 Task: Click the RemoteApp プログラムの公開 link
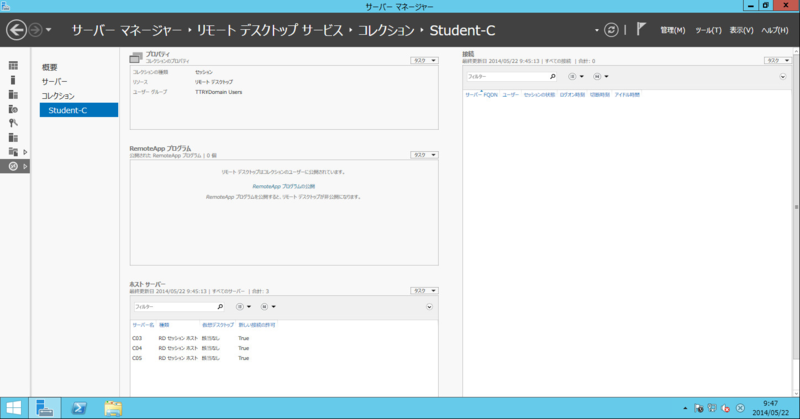284,186
